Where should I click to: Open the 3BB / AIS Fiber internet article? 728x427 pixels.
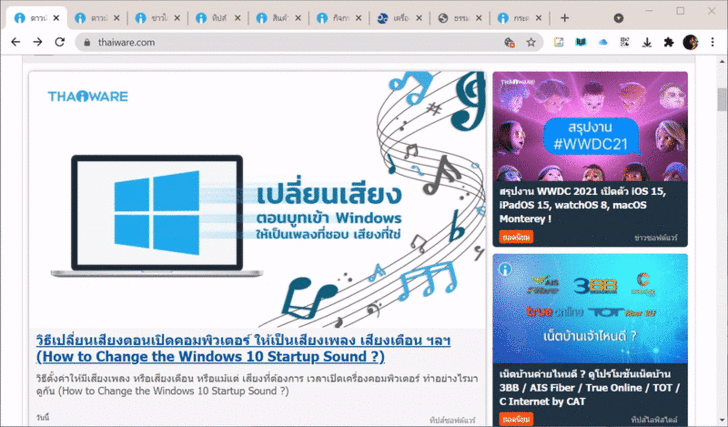[x=590, y=388]
